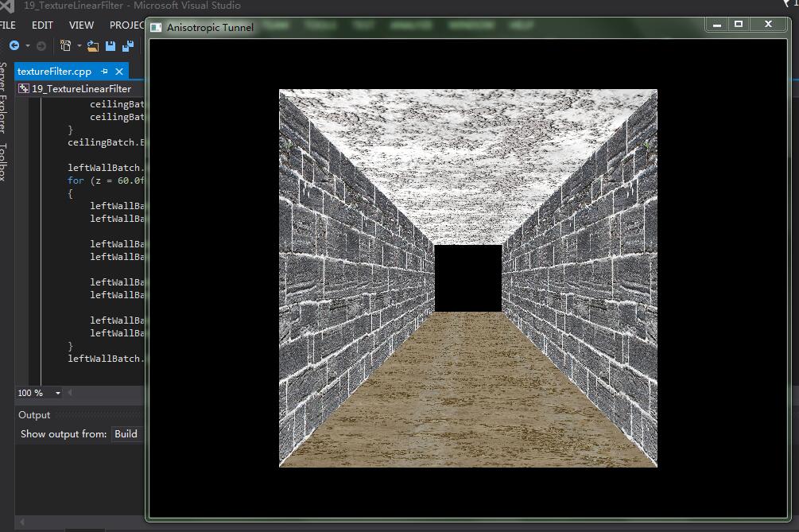
Task: Open the Show output from Build dropdown
Action: tap(126, 434)
